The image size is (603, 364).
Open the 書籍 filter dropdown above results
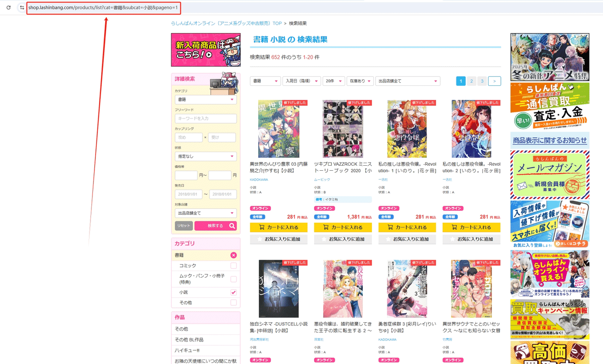[x=265, y=81]
